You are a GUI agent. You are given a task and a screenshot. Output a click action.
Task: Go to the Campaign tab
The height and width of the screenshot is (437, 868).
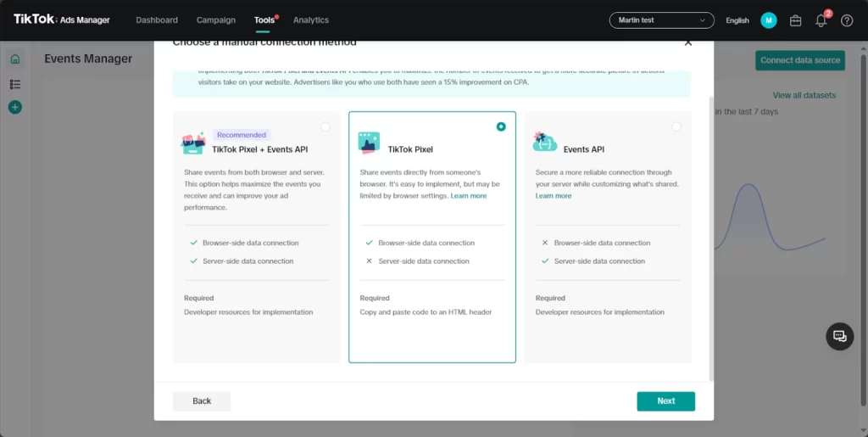pos(216,20)
